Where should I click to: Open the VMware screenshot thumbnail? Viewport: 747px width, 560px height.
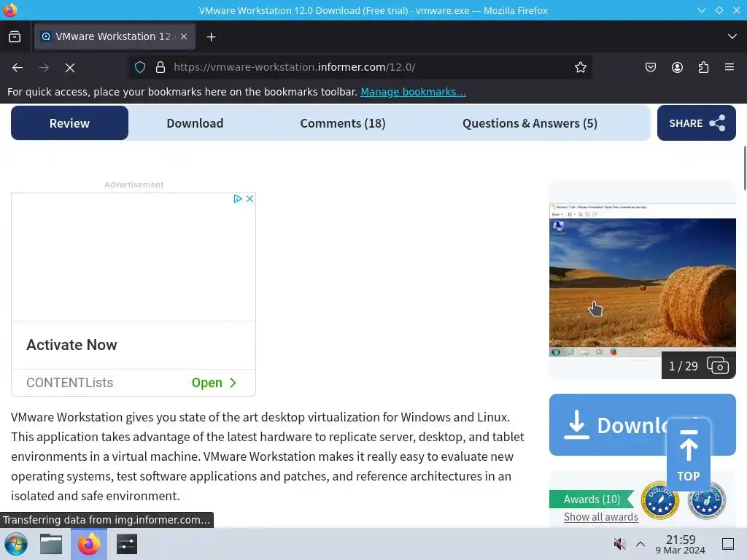(x=642, y=280)
